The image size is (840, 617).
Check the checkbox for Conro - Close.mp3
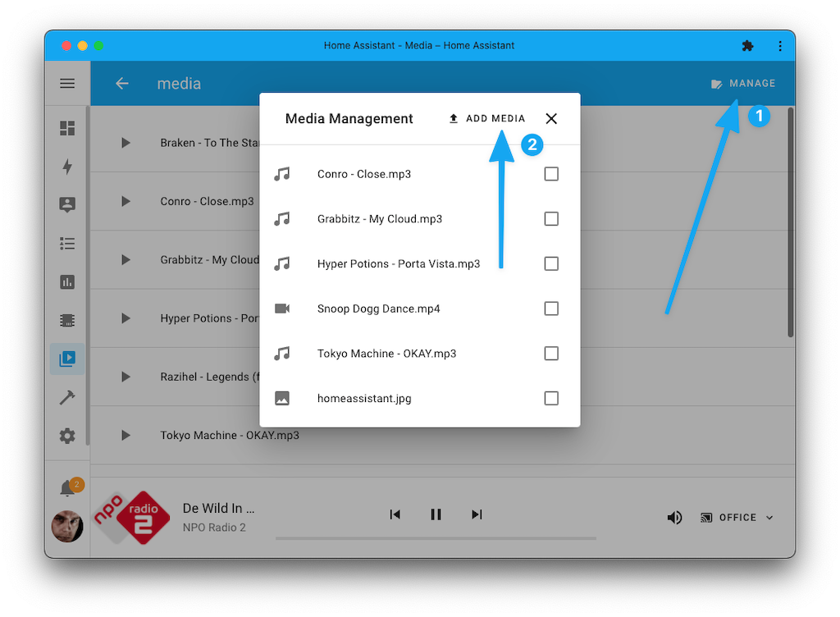point(550,174)
